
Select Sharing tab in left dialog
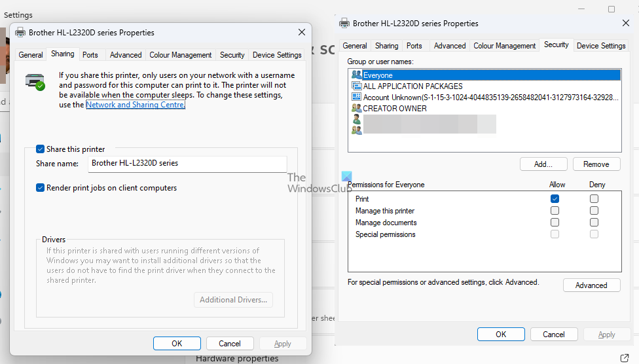click(63, 54)
